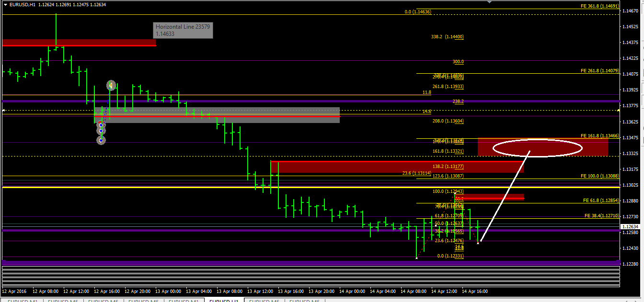
Task: Click the FE 100.0 (1.13088) label
Action: point(599,176)
